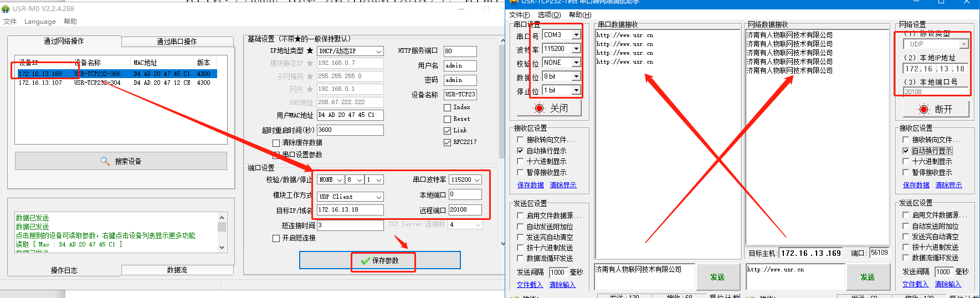Click the log panel scroll-up arrow
The width and height of the screenshot is (980, 298).
point(222,218)
